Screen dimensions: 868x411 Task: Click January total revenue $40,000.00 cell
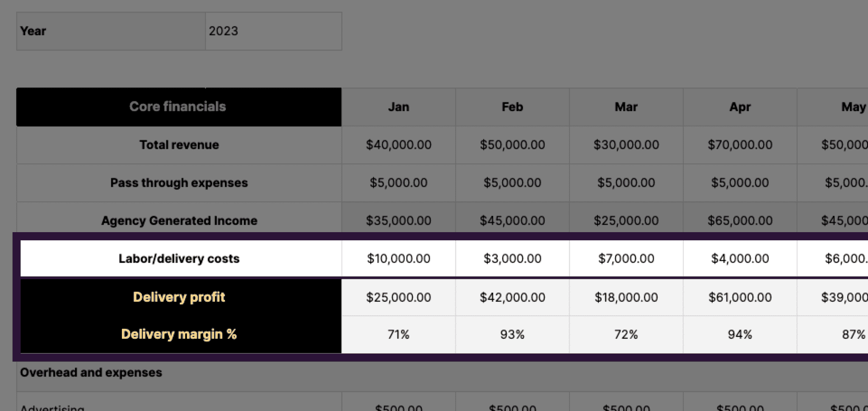398,145
